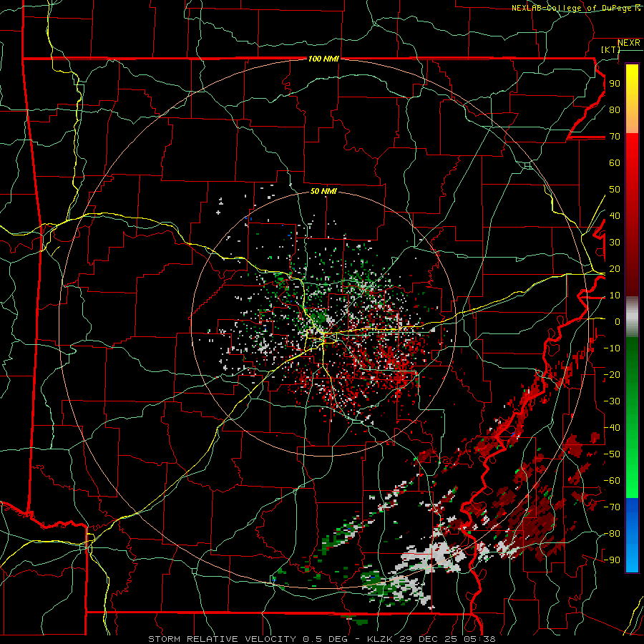Click the -50 value on the velocity scale
The width and height of the screenshot is (644, 644).
tap(612, 454)
